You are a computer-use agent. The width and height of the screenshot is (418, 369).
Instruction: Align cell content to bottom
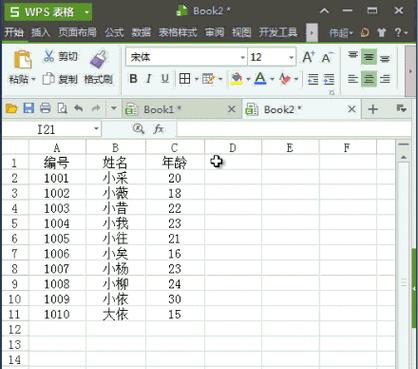(385, 58)
